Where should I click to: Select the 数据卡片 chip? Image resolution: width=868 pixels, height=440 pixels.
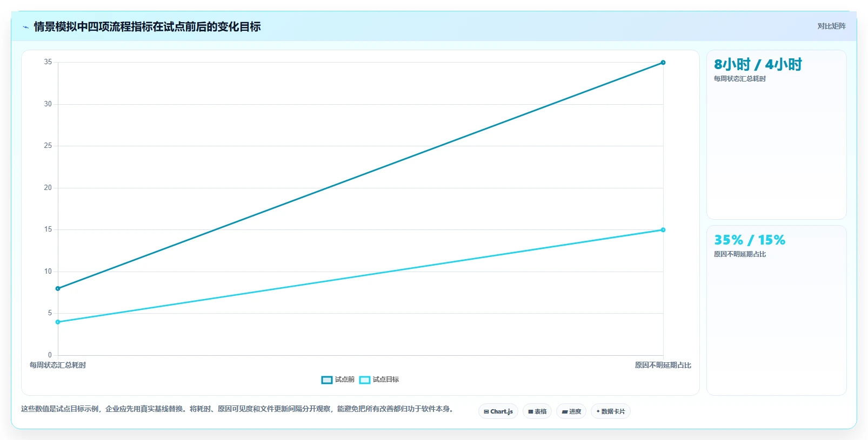611,411
